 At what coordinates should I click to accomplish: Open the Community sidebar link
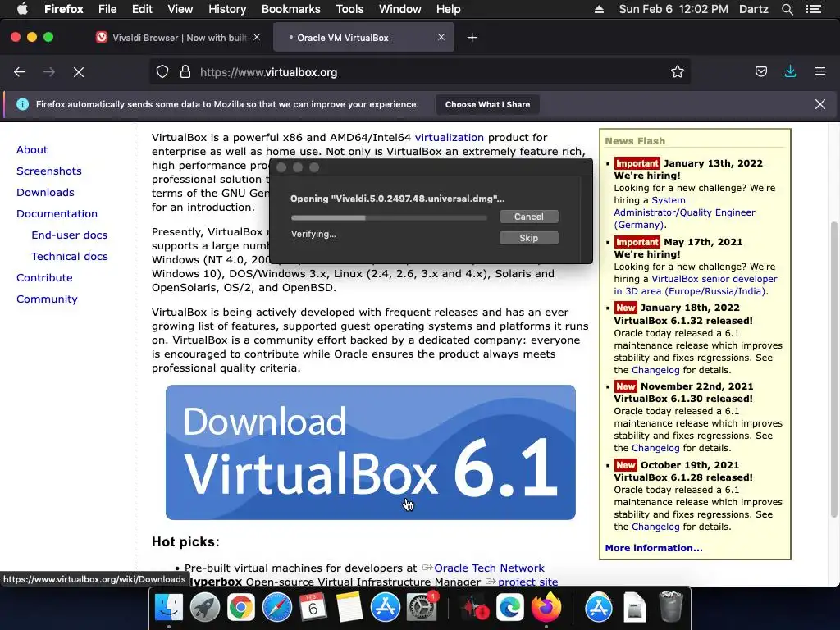(x=47, y=299)
